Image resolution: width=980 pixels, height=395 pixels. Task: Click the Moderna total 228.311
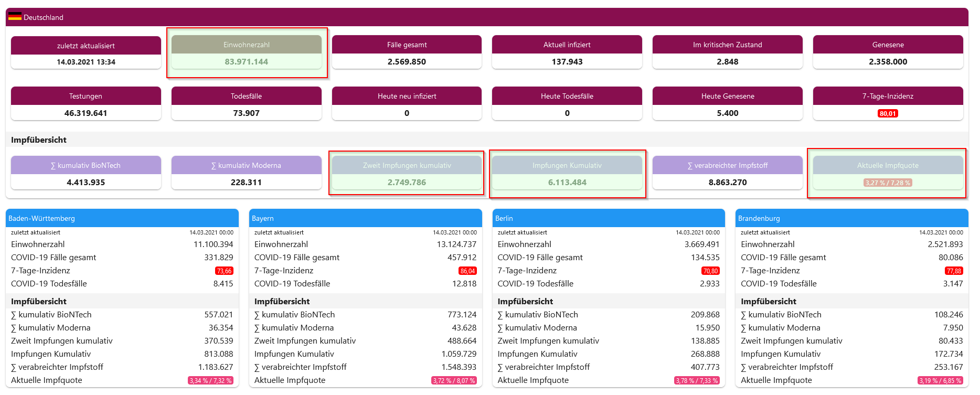(247, 182)
